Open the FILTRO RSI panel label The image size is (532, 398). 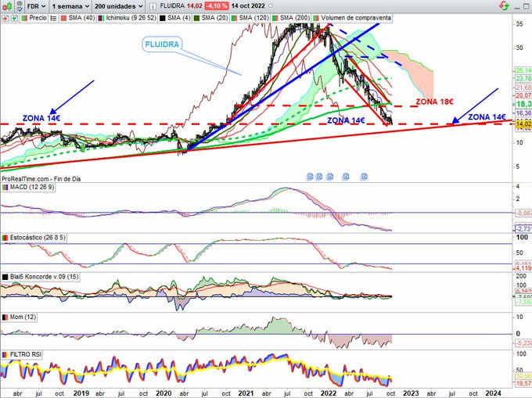[x=26, y=355]
